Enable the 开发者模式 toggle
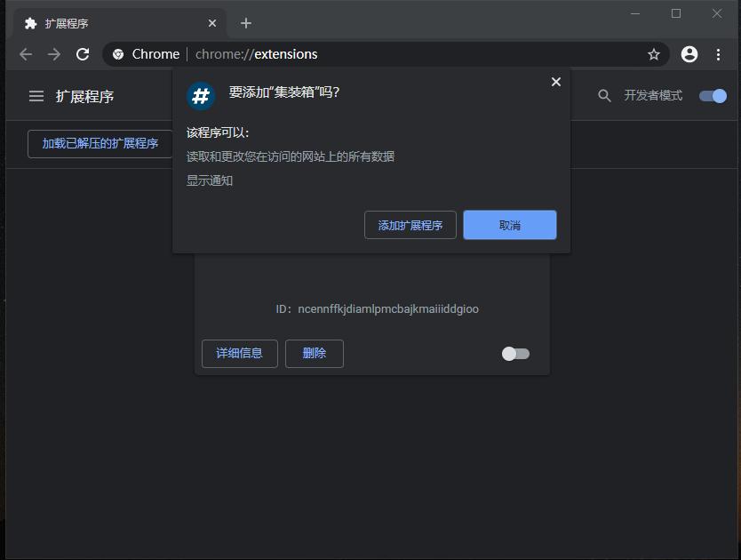Screen dimensions: 741x560 point(712,95)
